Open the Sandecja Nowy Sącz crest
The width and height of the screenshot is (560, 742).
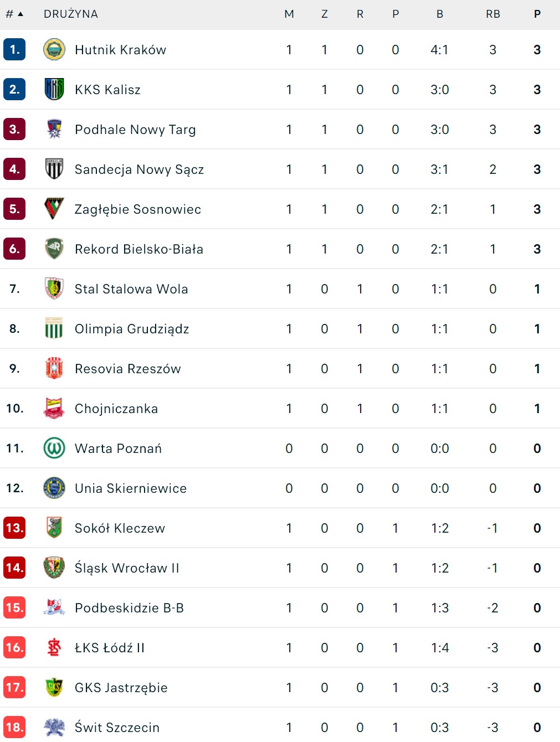[54, 169]
